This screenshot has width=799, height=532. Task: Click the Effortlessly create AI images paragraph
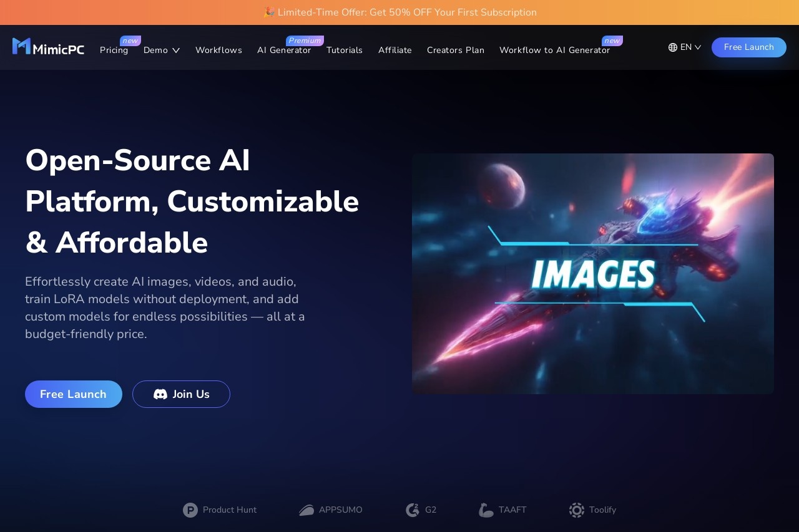(165, 307)
